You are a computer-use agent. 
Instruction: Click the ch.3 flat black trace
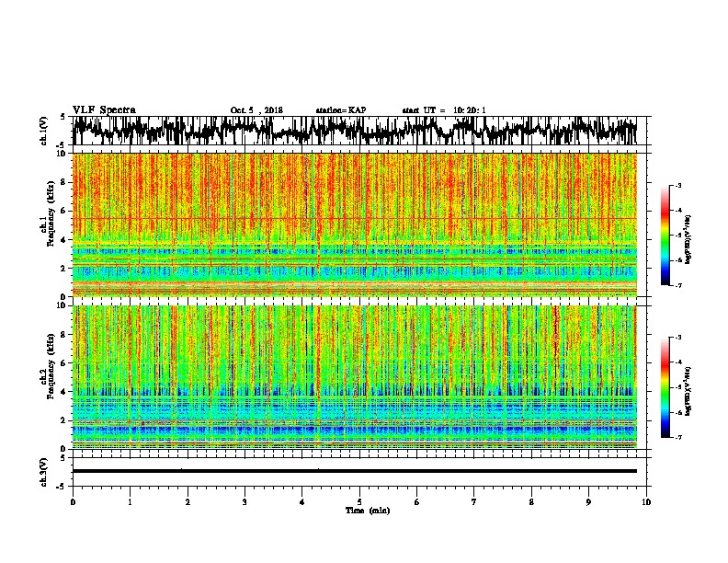click(354, 471)
